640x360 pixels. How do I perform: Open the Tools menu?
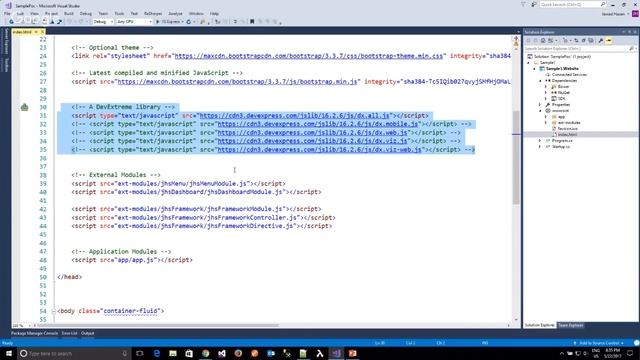(x=119, y=13)
